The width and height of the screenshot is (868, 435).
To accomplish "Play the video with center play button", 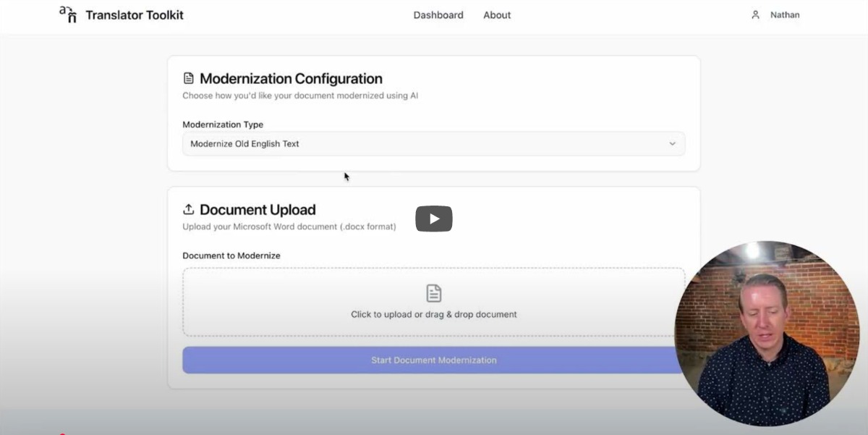I will point(433,219).
